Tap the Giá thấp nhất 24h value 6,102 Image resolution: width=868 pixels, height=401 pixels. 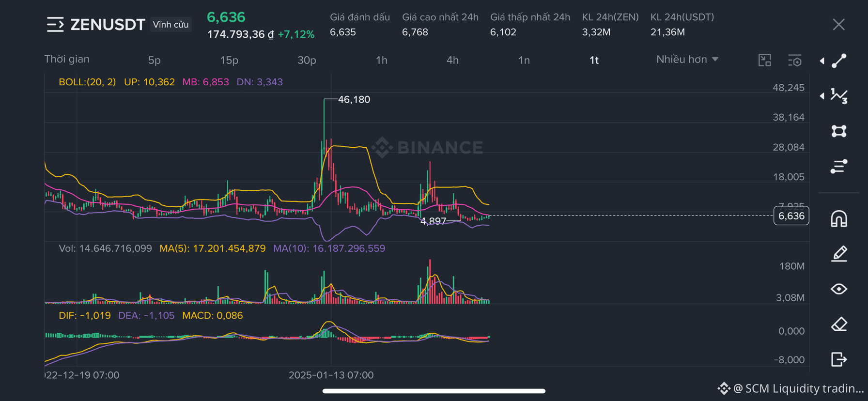tap(503, 32)
